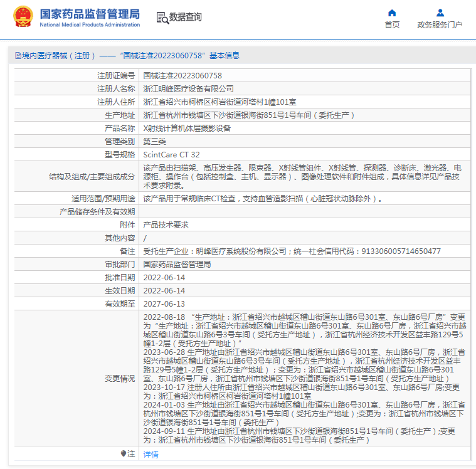This screenshot has height=469, width=476.
Task: Click the 产品储存条件及有效期 row label
Action: click(x=97, y=211)
